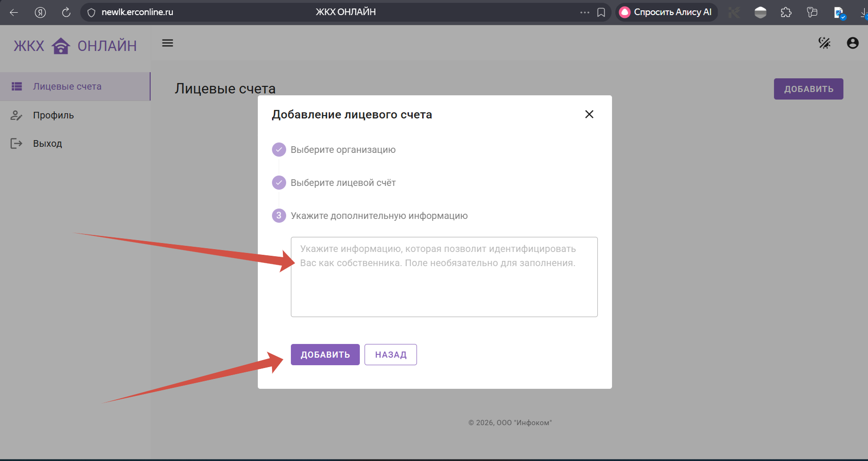Open address bar three-dot menu
The image size is (868, 461).
point(585,12)
